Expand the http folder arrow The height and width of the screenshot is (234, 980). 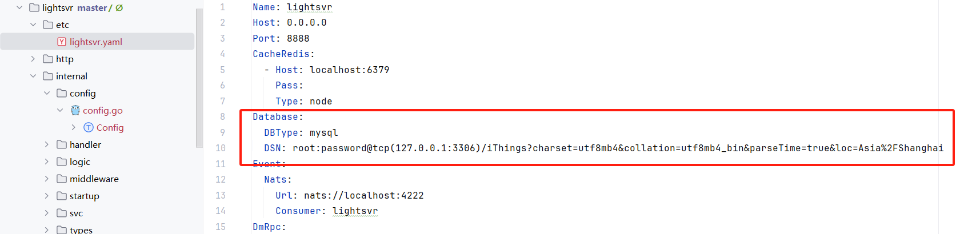[x=33, y=59]
